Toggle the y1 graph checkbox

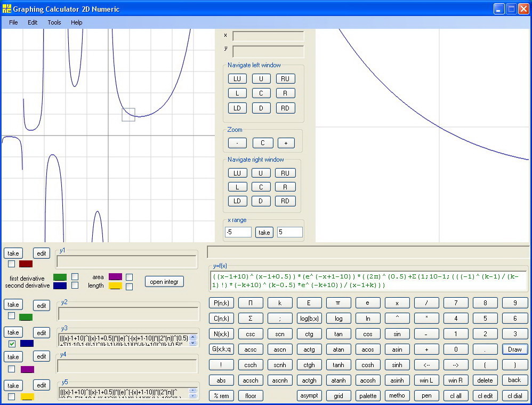click(x=12, y=264)
